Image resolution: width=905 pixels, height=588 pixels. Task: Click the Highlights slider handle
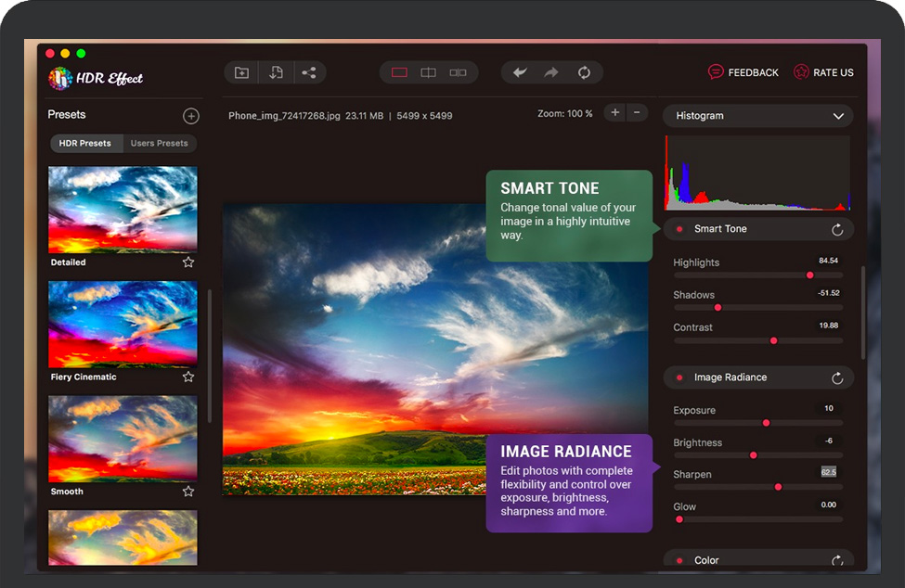[x=809, y=275]
